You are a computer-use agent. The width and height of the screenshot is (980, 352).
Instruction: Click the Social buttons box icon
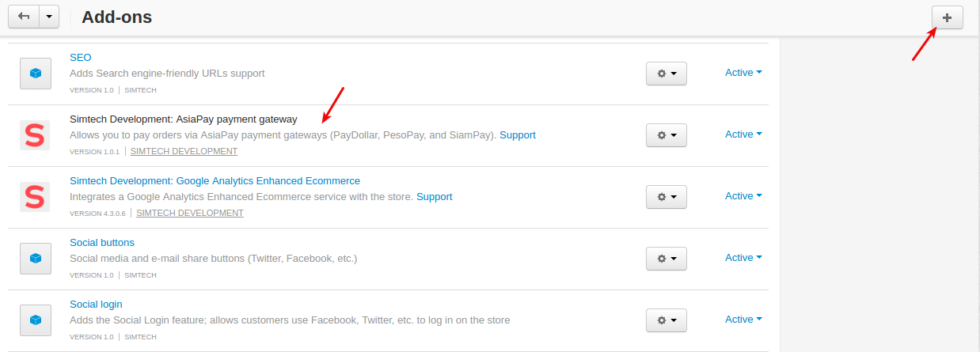[x=35, y=258]
